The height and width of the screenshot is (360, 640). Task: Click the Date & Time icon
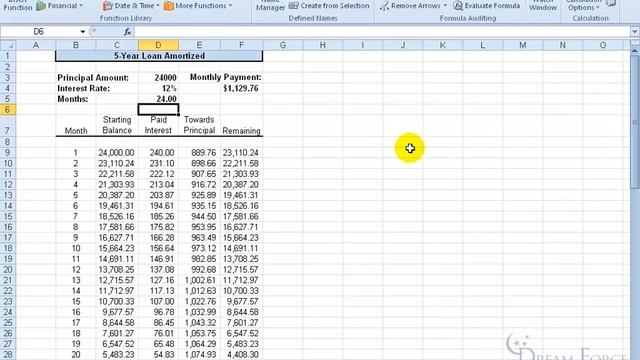click(107, 6)
